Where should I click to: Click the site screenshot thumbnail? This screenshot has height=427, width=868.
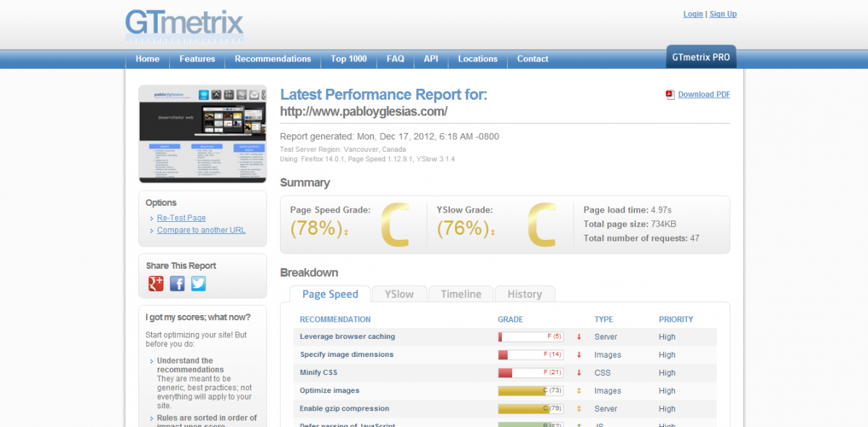point(203,134)
